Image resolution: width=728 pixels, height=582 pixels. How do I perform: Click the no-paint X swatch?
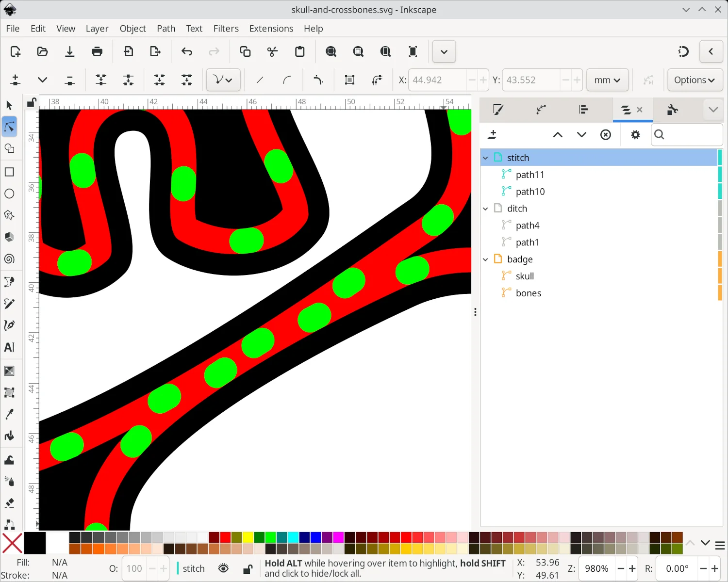[x=12, y=543]
